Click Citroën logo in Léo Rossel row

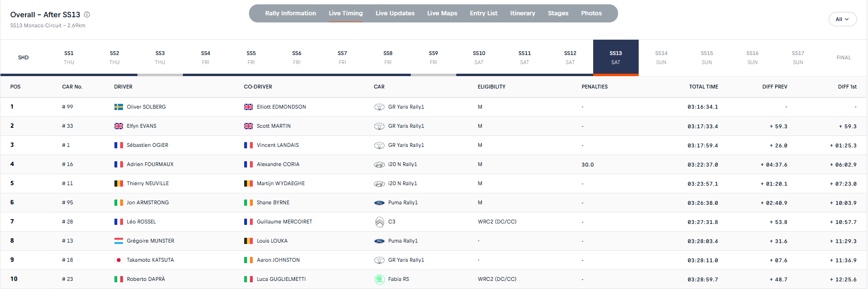point(379,222)
